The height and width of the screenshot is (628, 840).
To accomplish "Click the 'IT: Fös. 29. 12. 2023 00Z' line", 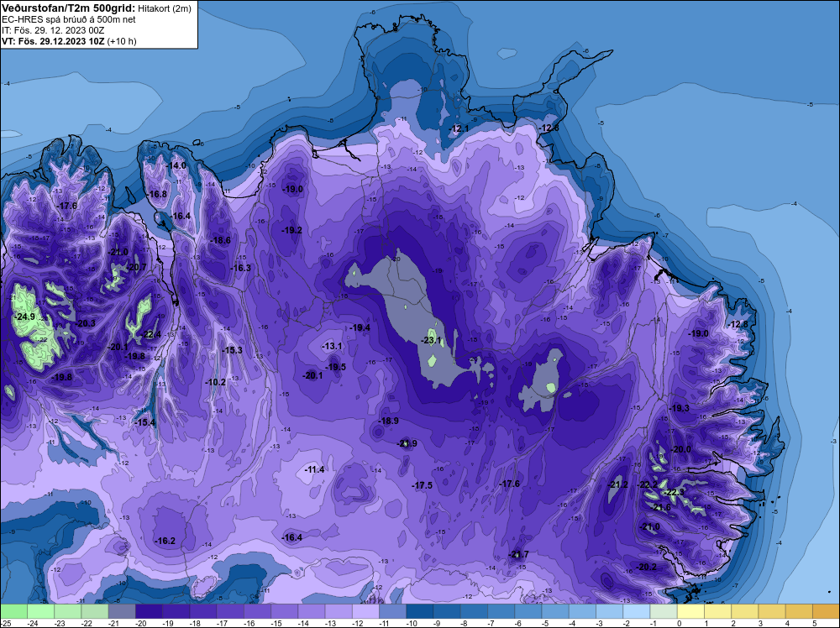I will [x=54, y=30].
